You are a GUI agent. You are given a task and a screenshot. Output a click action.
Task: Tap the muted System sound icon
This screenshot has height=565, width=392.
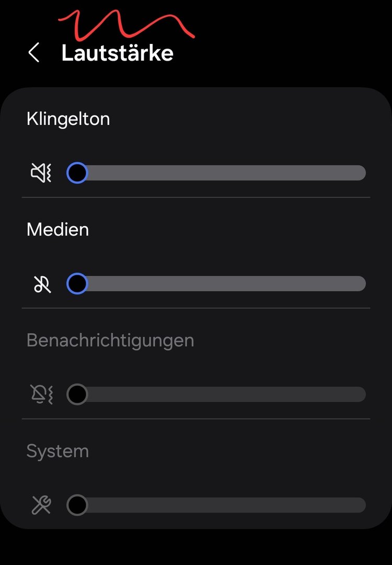click(x=41, y=505)
